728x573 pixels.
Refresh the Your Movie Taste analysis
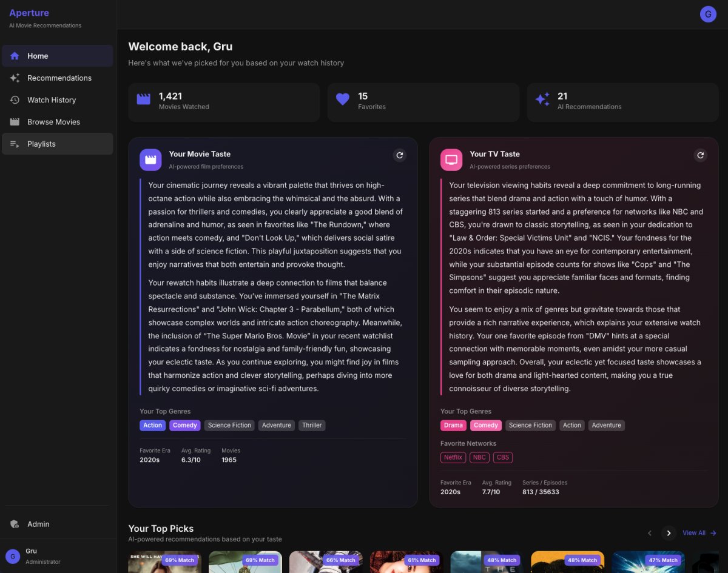pyautogui.click(x=399, y=155)
